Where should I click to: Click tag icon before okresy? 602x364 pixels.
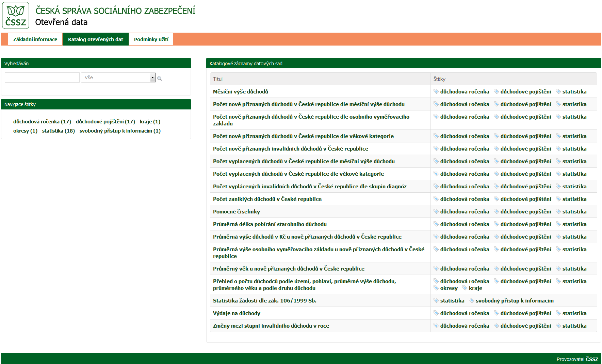pyautogui.click(x=436, y=288)
